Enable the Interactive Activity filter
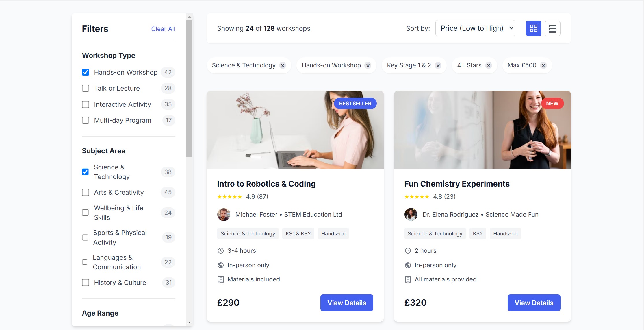This screenshot has height=330, width=644. [x=86, y=104]
